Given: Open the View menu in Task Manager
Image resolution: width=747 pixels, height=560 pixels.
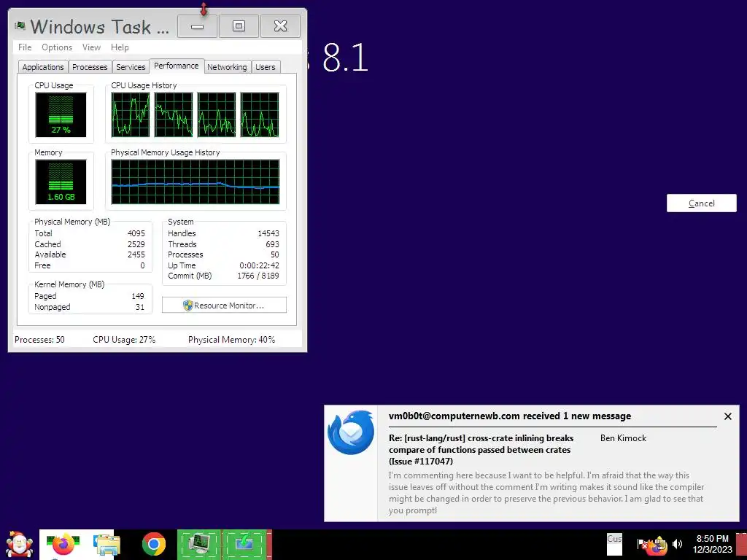Looking at the screenshot, I should point(91,47).
